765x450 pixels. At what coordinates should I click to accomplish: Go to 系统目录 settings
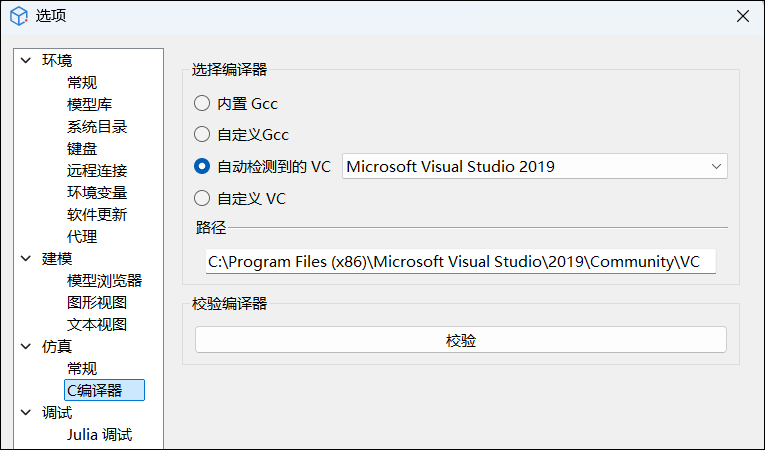[x=96, y=127]
